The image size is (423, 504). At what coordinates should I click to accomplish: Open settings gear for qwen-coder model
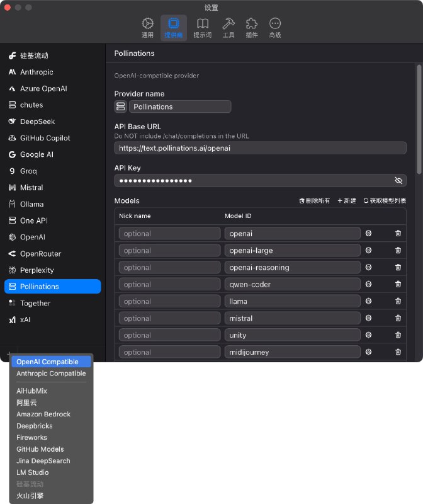368,284
